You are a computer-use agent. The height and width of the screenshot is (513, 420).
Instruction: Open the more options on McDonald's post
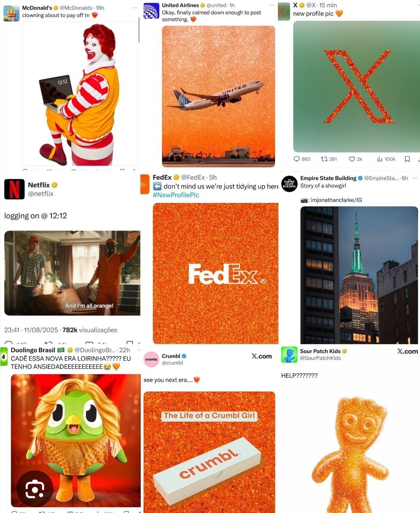(x=134, y=8)
